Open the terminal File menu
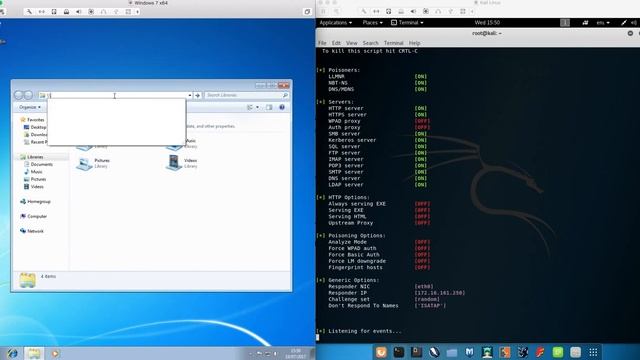640x360 pixels. click(322, 43)
